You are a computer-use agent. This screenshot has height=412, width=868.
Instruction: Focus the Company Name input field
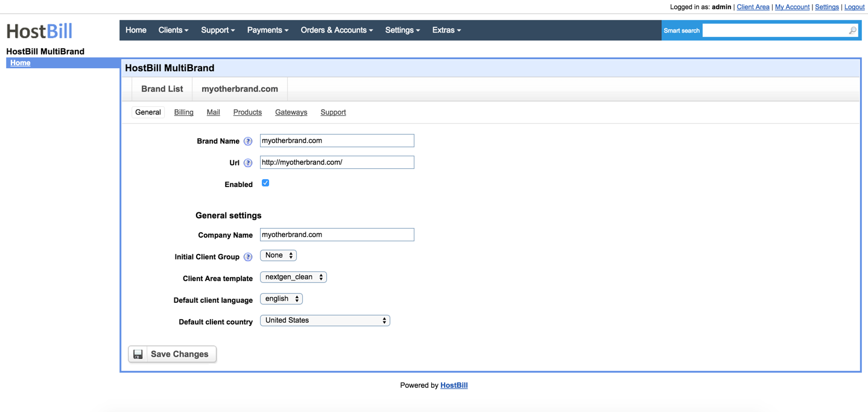pyautogui.click(x=337, y=235)
